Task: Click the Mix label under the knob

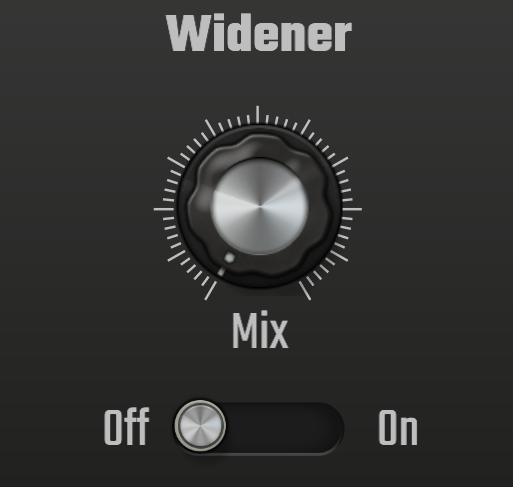Action: click(260, 330)
